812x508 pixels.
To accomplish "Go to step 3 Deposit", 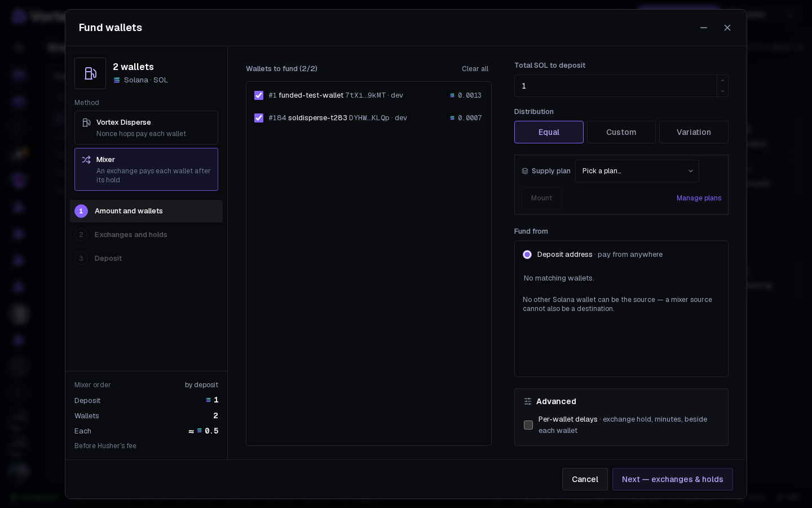I will coord(146,259).
